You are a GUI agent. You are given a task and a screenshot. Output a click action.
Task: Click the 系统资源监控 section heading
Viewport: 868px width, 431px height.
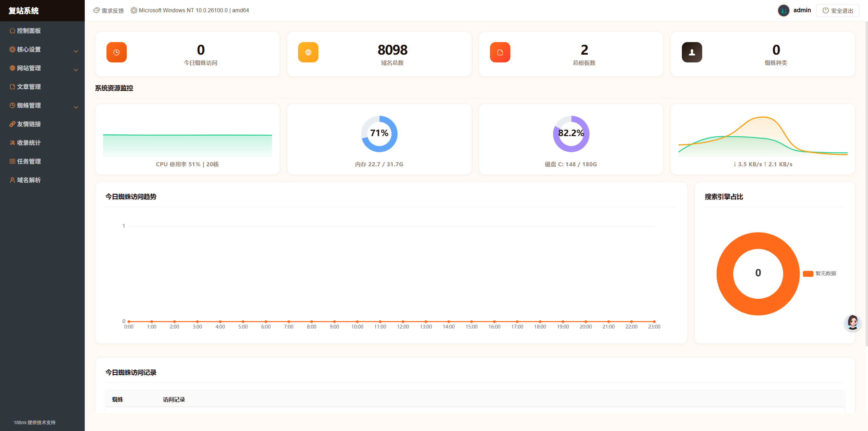point(114,88)
